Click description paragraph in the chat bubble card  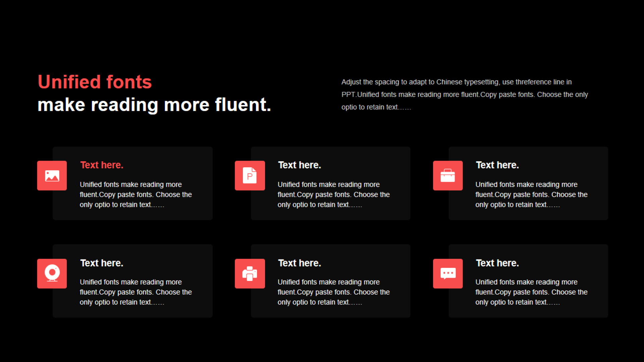pyautogui.click(x=531, y=292)
